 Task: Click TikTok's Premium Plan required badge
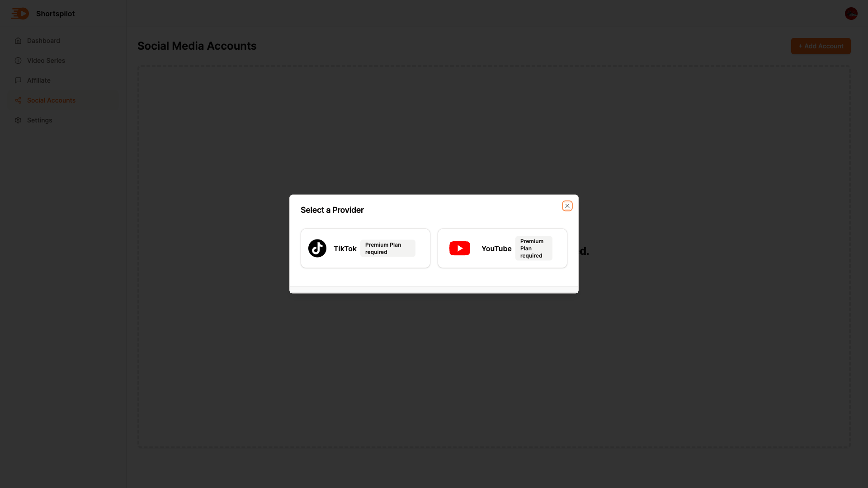387,249
